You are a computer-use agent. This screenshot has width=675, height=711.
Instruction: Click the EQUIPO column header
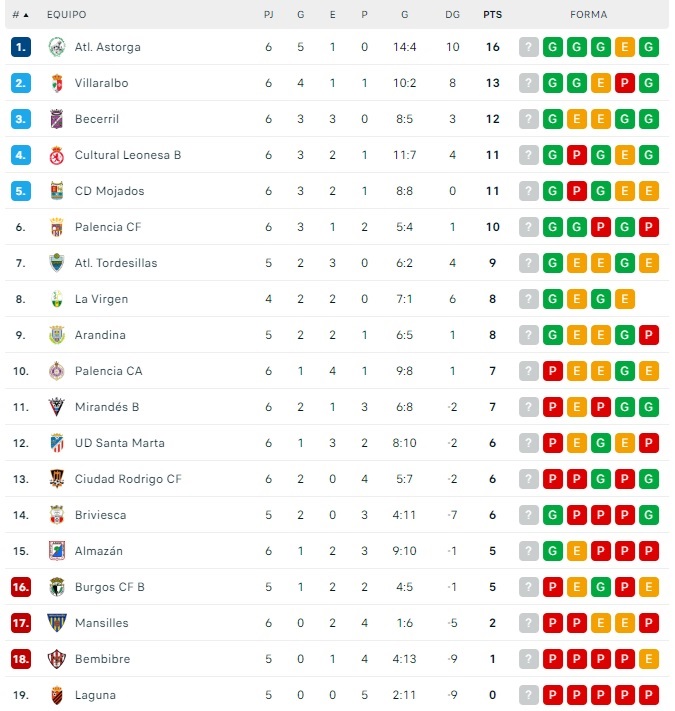click(66, 15)
